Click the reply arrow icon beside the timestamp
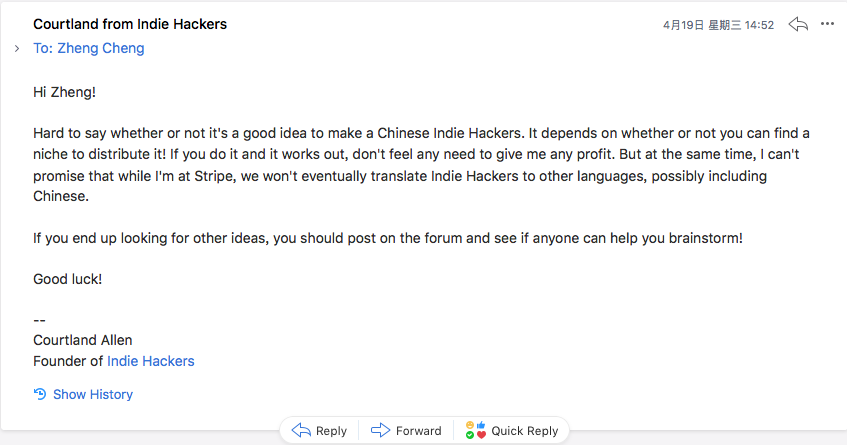This screenshot has width=847, height=445. coord(797,24)
